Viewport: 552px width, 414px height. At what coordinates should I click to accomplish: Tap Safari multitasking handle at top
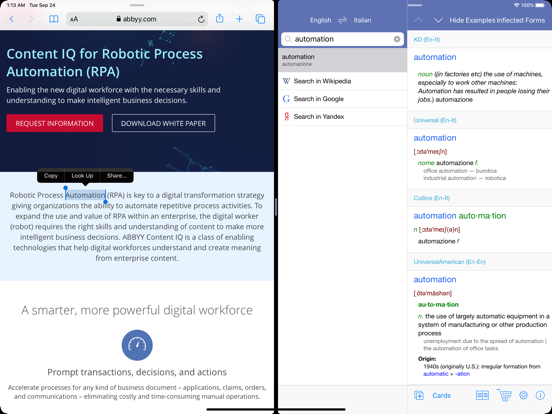click(x=137, y=5)
